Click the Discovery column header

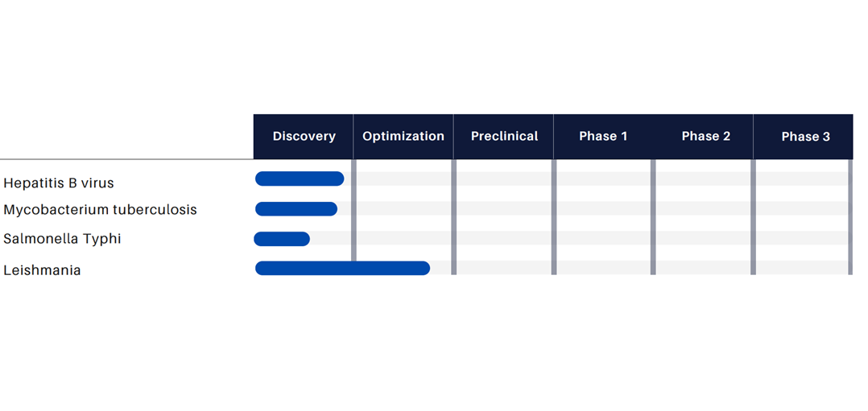304,137
